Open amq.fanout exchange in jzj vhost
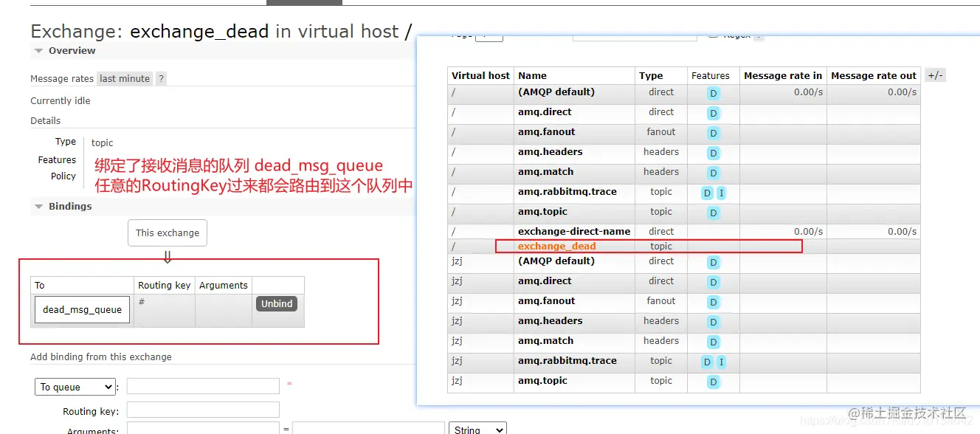This screenshot has height=434, width=980. [546, 301]
